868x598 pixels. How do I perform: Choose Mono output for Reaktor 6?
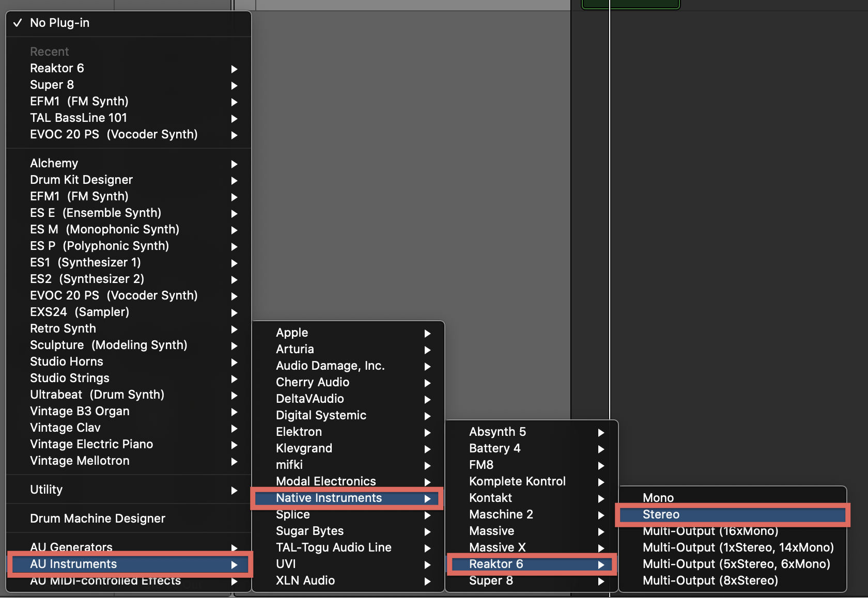click(658, 498)
